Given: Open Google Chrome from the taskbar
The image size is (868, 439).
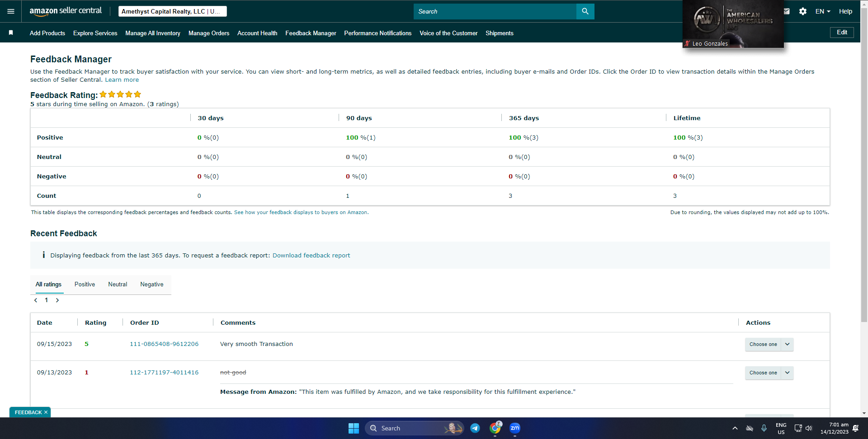Looking at the screenshot, I should (495, 428).
